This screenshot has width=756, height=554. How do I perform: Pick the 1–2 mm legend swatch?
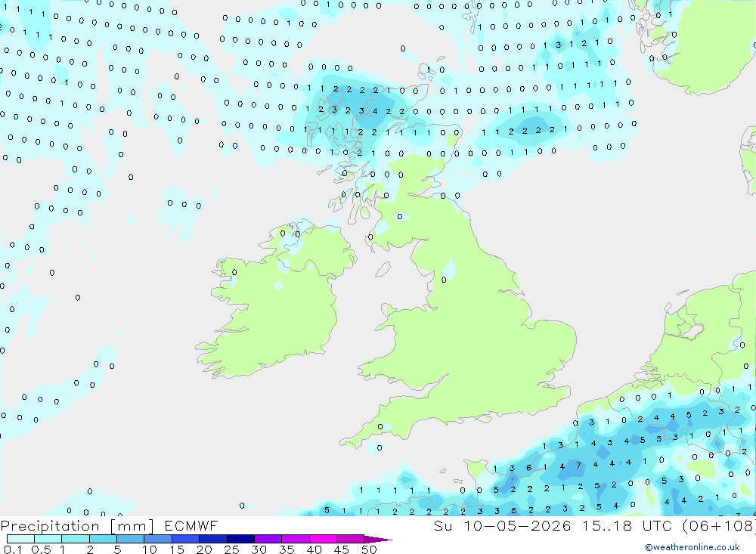click(76, 539)
